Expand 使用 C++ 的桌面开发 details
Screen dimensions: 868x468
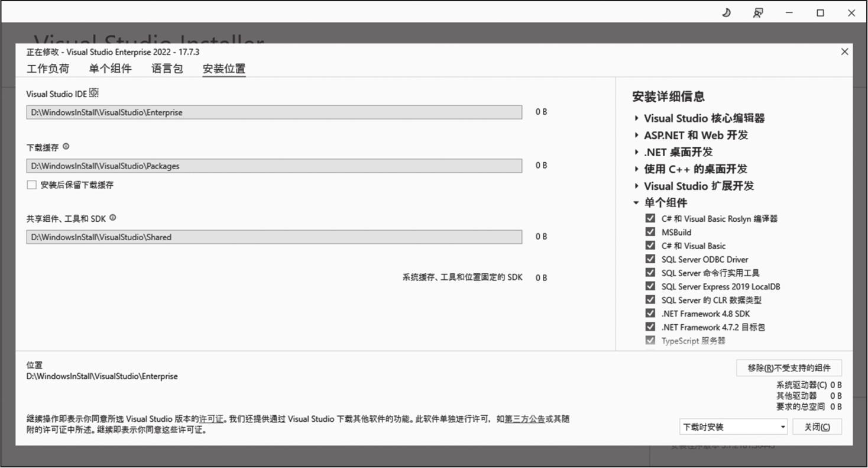point(637,169)
